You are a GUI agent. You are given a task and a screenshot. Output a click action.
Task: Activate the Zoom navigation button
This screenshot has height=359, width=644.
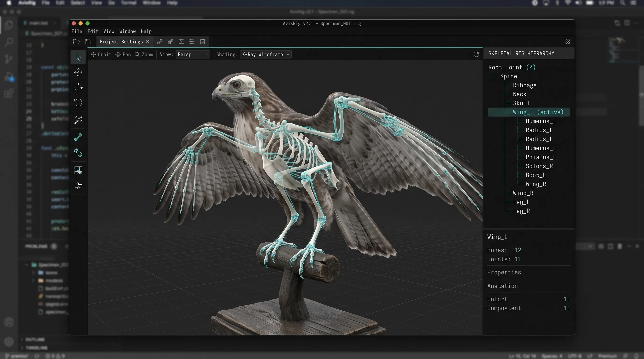pos(144,54)
